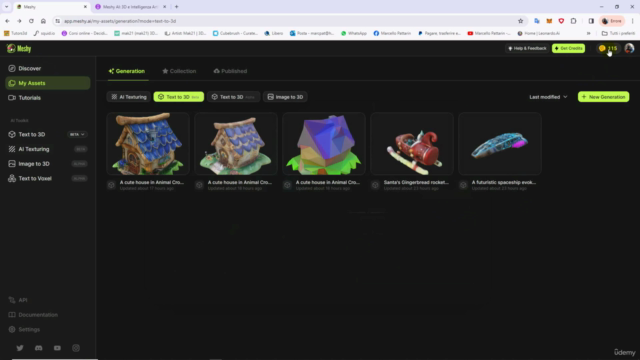This screenshot has width=640, height=360.
Task: Switch to the Generation tab
Action: pyautogui.click(x=127, y=71)
